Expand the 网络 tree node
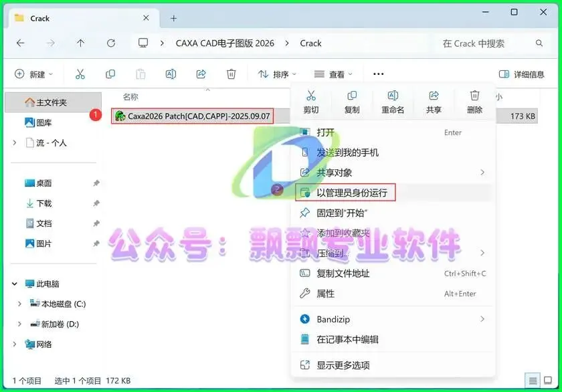 pyautogui.click(x=14, y=344)
